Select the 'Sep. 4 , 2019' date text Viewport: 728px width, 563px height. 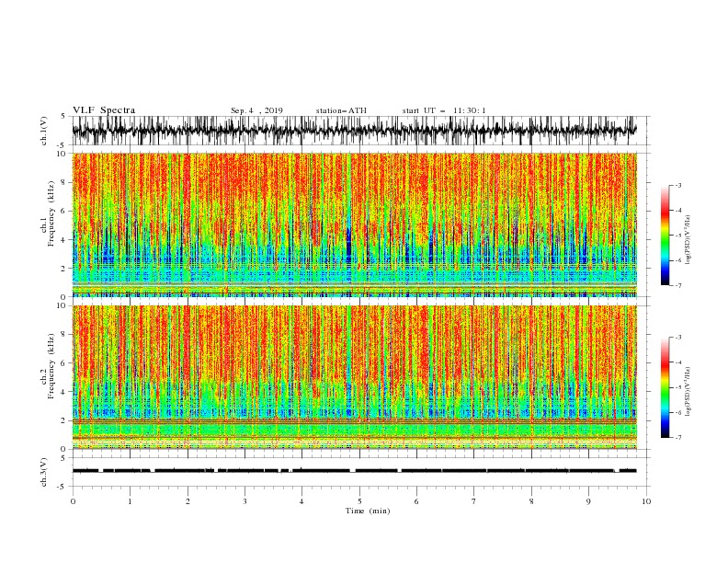click(x=256, y=110)
